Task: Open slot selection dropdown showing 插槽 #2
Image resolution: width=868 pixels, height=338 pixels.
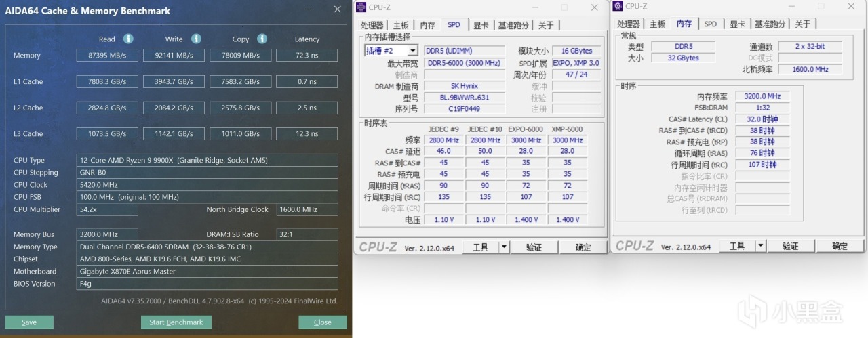Action: (391, 51)
